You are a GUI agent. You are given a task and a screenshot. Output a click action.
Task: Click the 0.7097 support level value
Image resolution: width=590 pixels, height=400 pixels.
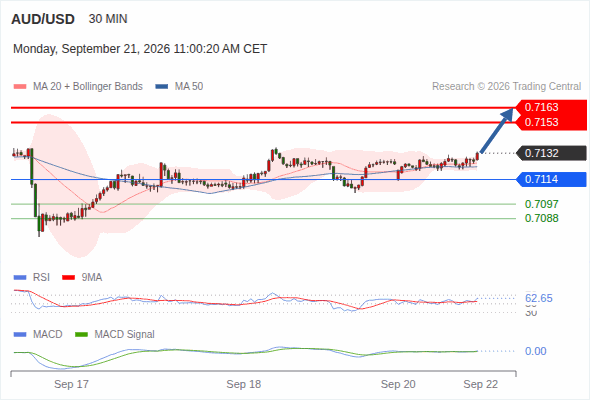click(x=541, y=204)
